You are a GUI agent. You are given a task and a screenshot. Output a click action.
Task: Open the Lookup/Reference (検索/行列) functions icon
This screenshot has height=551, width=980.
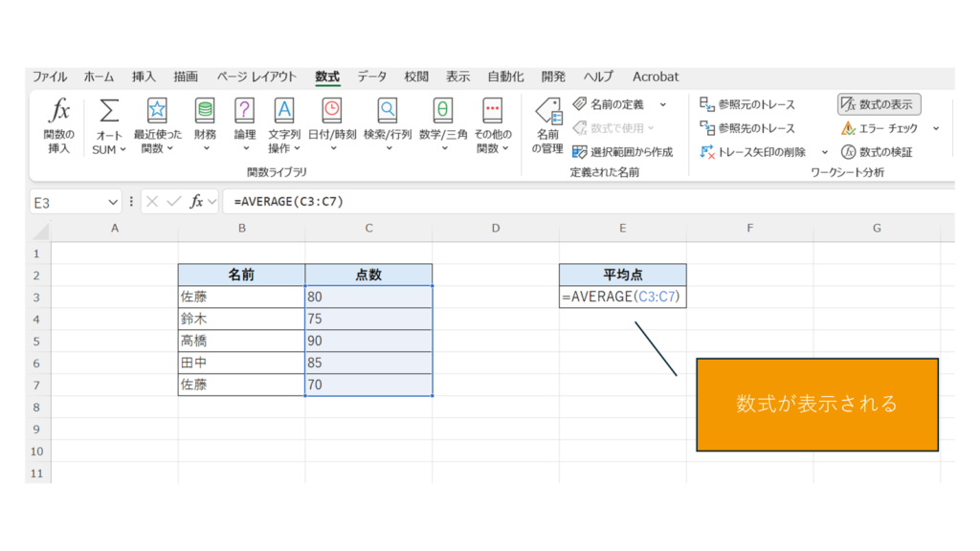coord(388,111)
